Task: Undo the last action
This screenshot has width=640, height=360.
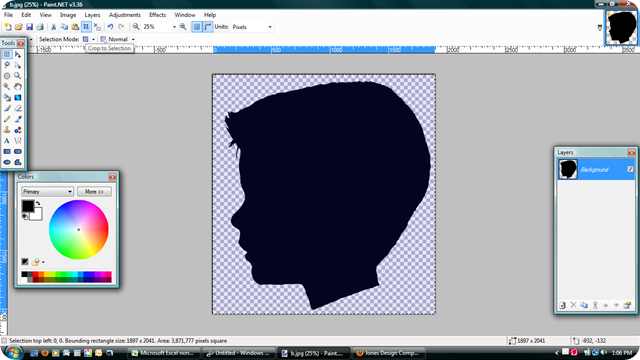Action: coord(111,27)
